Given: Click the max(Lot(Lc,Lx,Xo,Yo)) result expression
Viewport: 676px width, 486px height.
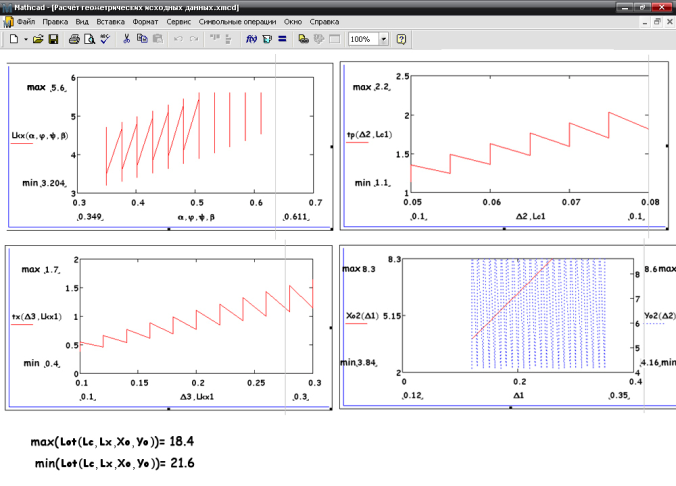Looking at the screenshot, I should coord(112,441).
